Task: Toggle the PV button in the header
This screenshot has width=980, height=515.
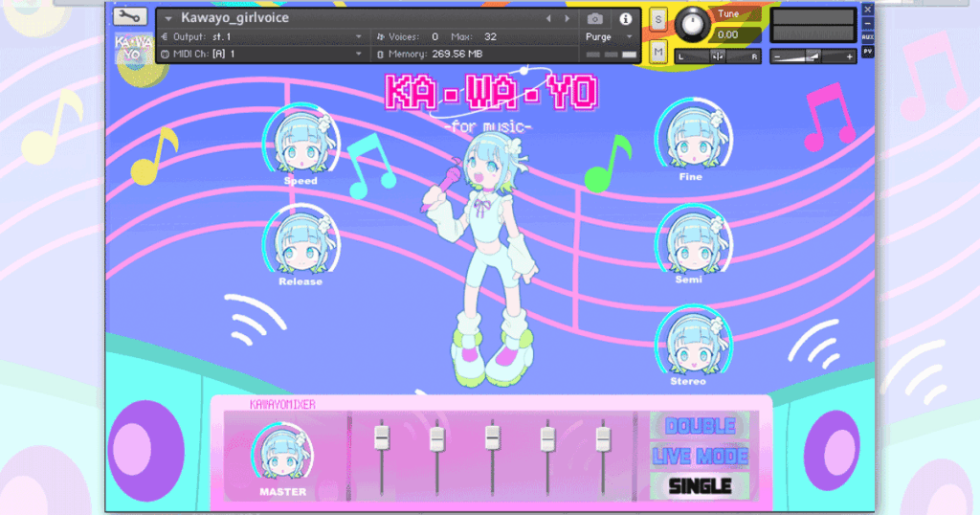Action: [x=867, y=52]
